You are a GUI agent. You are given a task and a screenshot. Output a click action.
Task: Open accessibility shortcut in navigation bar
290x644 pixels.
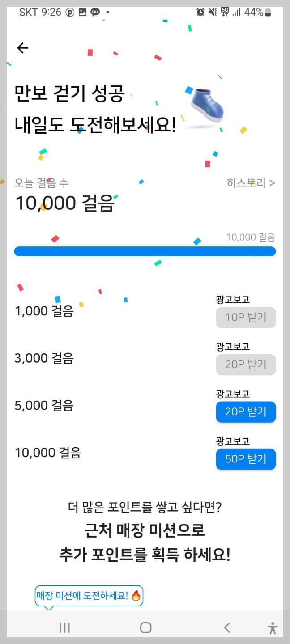pos(273,627)
